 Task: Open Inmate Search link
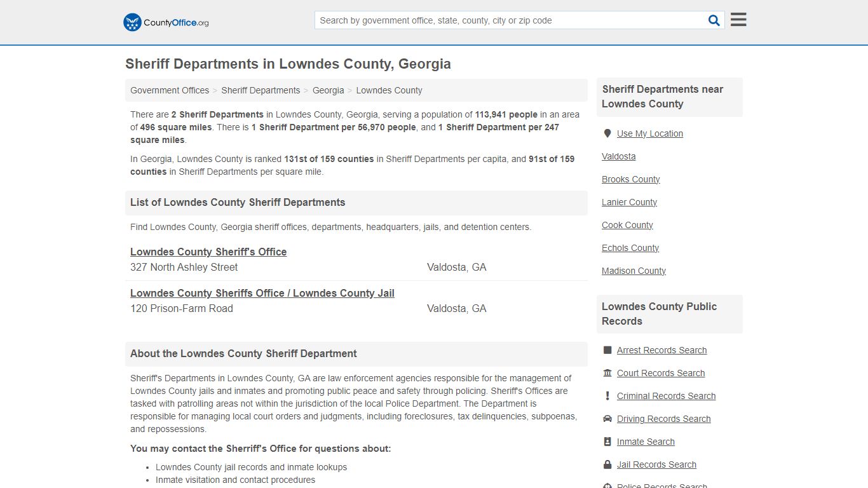[x=646, y=442]
